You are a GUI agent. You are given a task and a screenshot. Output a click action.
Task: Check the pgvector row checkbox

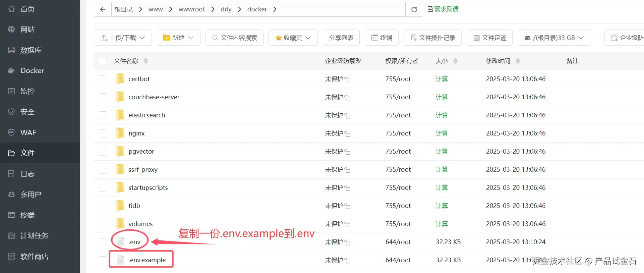point(103,151)
